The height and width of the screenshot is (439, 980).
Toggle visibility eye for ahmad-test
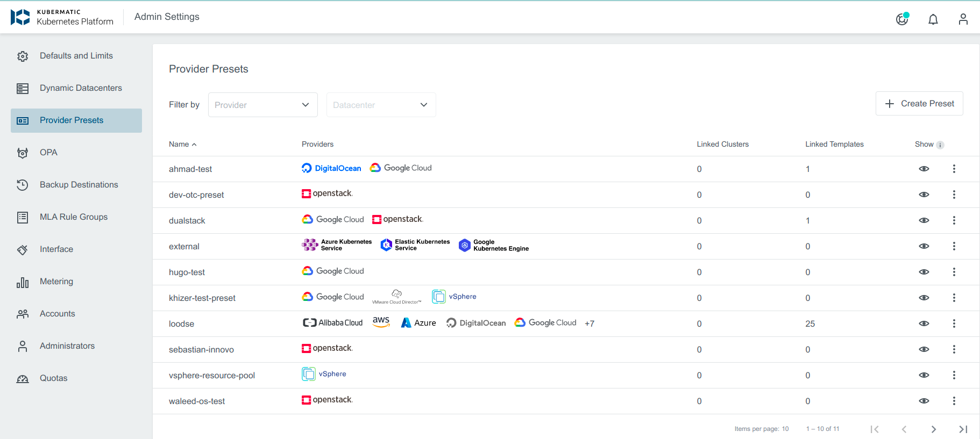tap(924, 169)
